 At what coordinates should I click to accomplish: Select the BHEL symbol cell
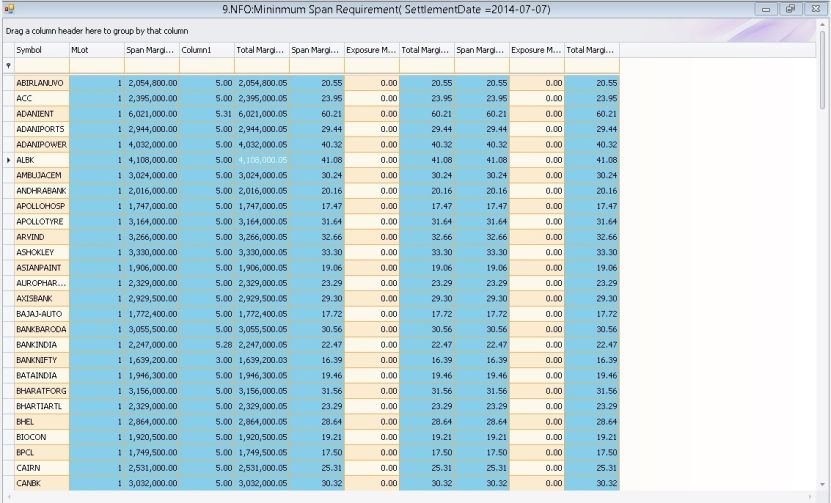(x=41, y=421)
